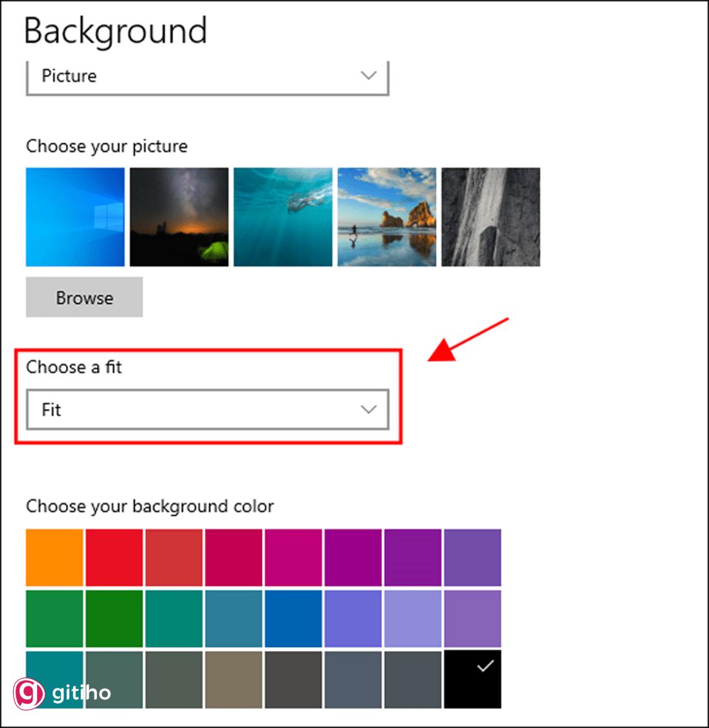Select the beach rocks runner wallpaper
The height and width of the screenshot is (728, 709).
(x=387, y=217)
